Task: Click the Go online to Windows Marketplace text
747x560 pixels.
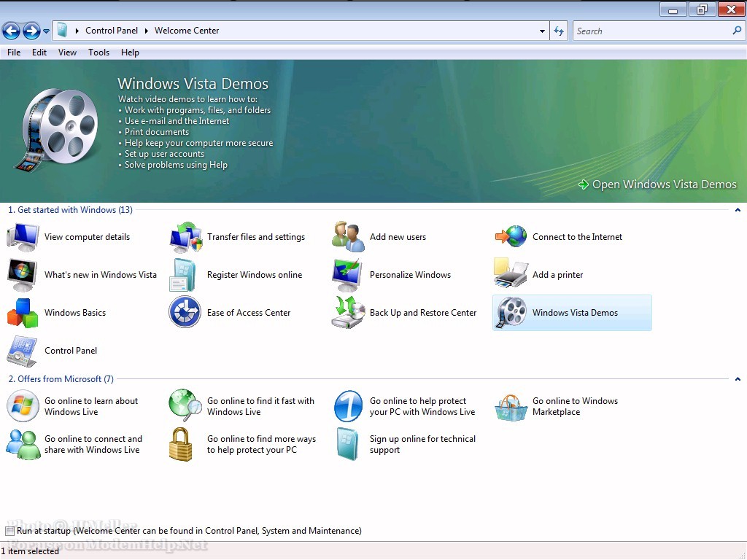Action: (x=575, y=407)
